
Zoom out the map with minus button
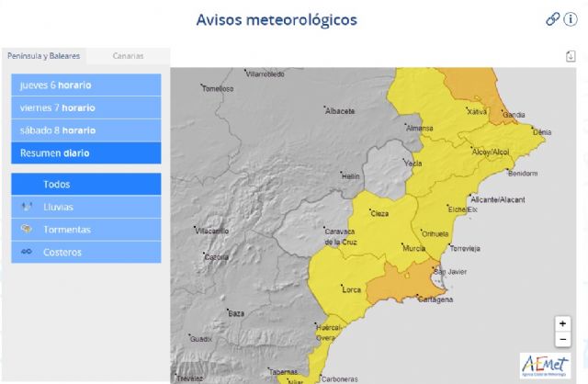tap(562, 339)
